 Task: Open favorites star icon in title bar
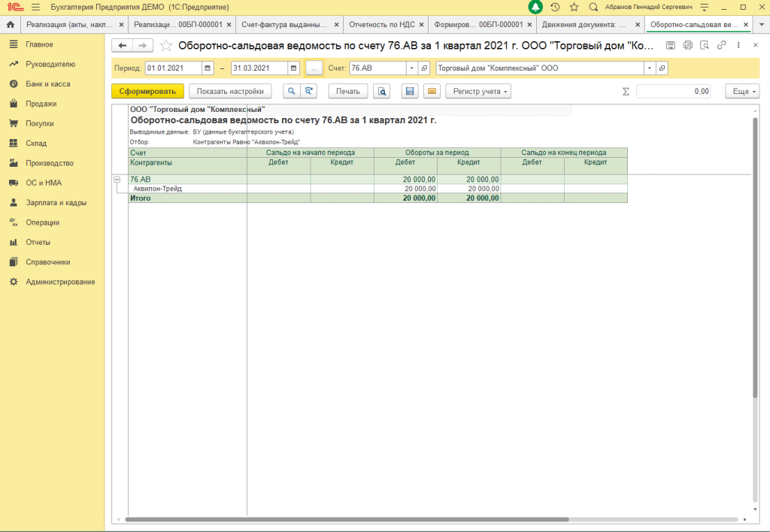click(x=574, y=8)
